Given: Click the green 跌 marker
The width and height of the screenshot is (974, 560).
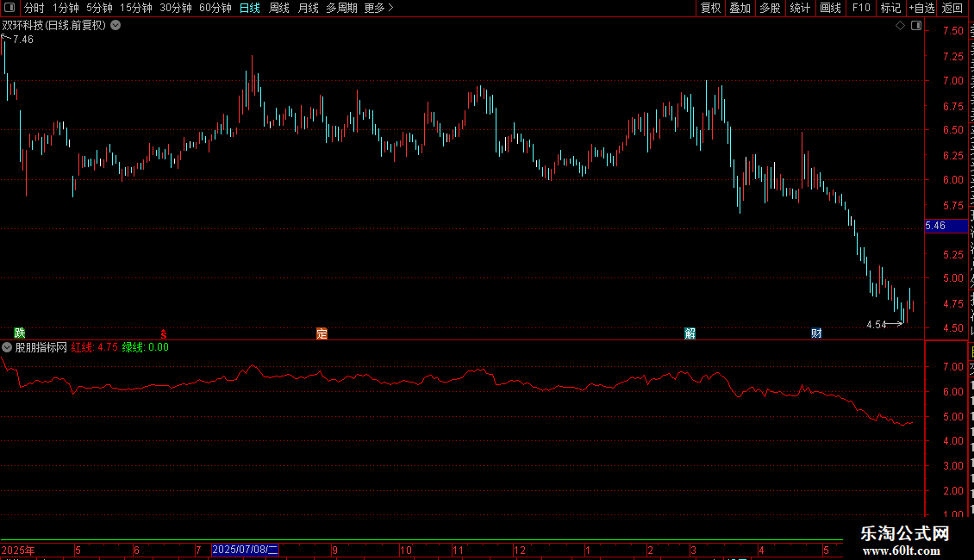Looking at the screenshot, I should coord(20,333).
